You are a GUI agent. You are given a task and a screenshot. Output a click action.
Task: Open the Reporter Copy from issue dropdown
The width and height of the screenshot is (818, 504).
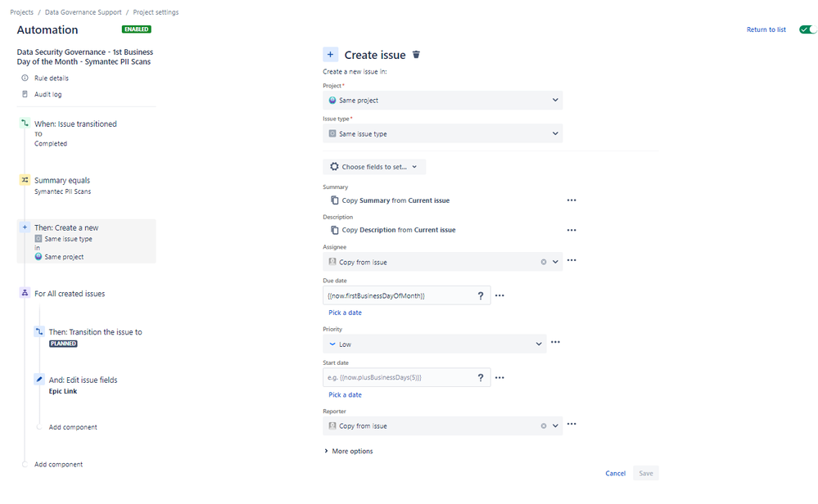click(442, 425)
